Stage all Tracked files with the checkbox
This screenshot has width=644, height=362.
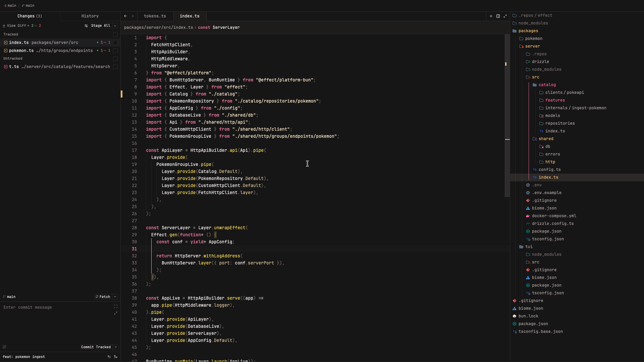point(115,35)
